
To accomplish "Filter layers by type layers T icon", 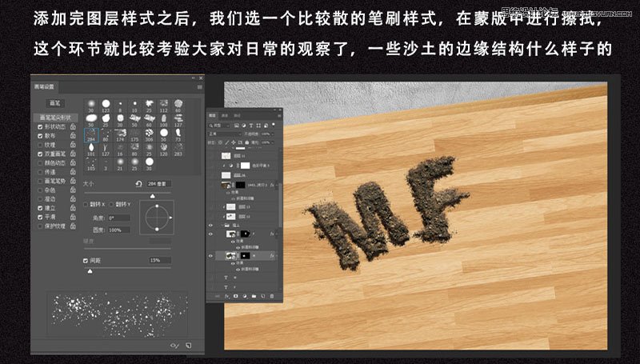I will (251, 126).
